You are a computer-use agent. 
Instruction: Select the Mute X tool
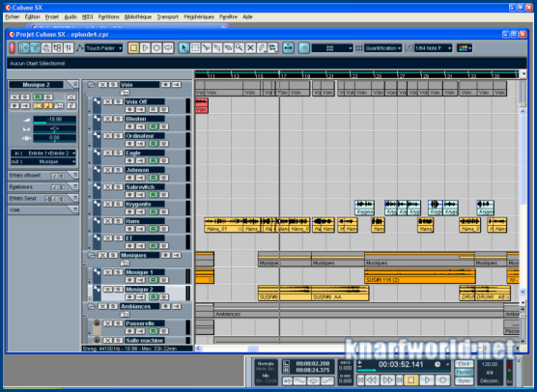click(250, 48)
